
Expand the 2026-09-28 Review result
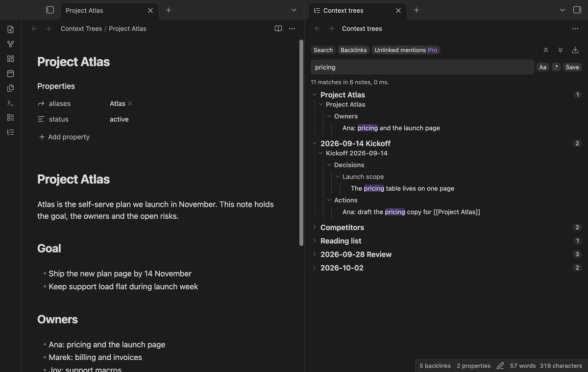click(x=315, y=254)
